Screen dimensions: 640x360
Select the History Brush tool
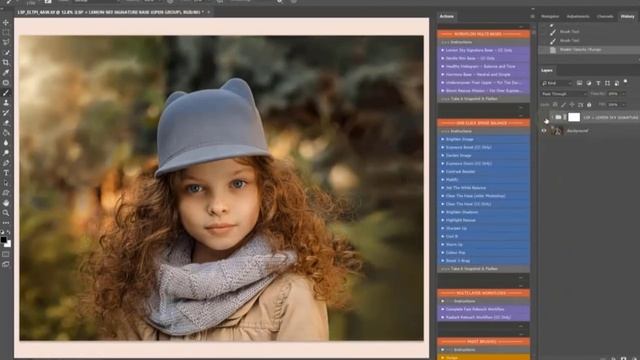pyautogui.click(x=6, y=113)
